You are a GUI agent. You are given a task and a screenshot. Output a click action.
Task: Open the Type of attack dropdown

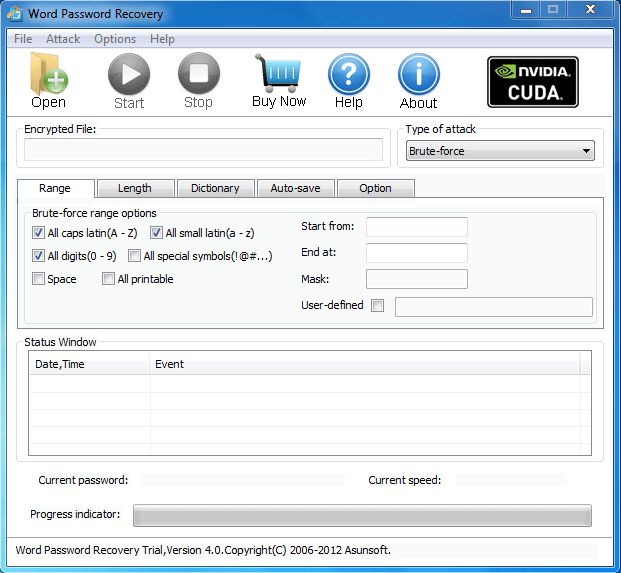[500, 151]
